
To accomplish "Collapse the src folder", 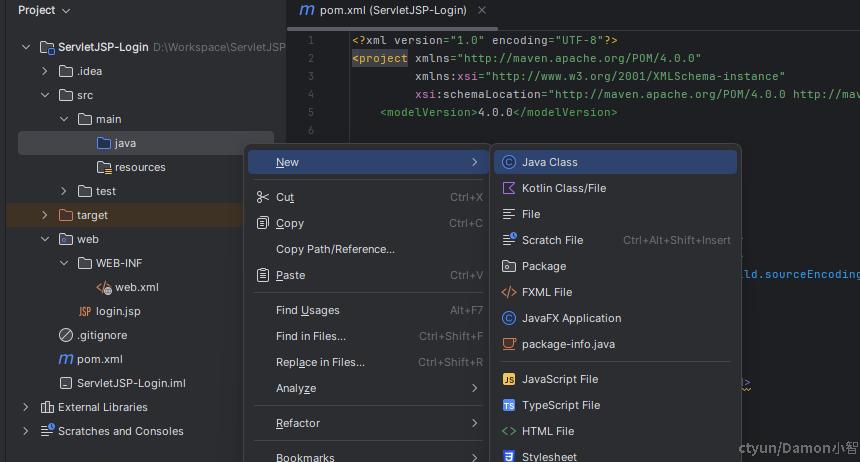I will pyautogui.click(x=45, y=95).
